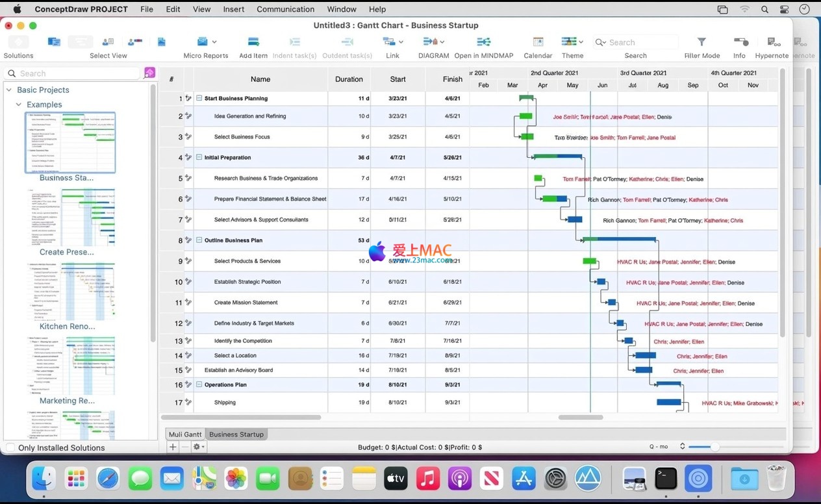Adjust the timeline zoom slider
The width and height of the screenshot is (821, 504).
(714, 447)
